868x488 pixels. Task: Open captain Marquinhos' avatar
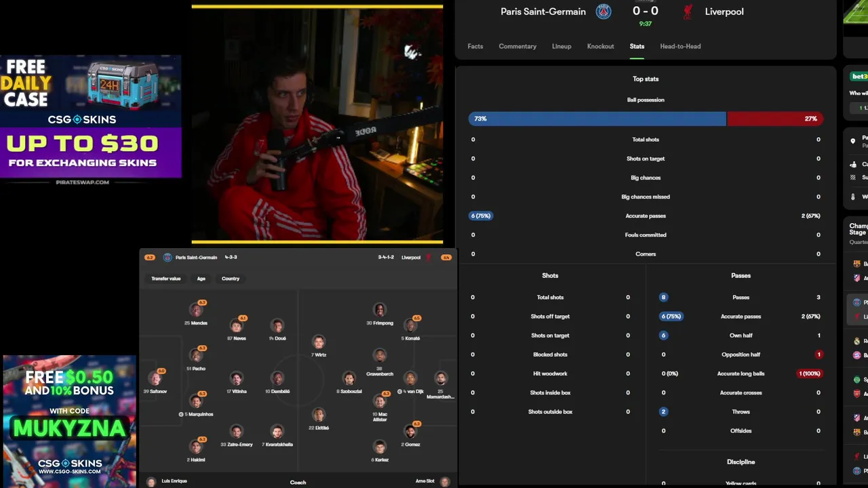(196, 401)
